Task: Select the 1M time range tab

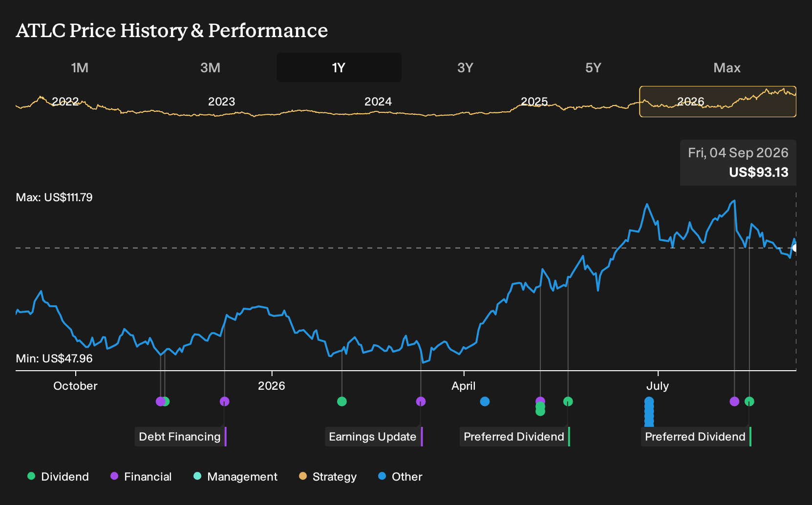Action: [x=80, y=67]
